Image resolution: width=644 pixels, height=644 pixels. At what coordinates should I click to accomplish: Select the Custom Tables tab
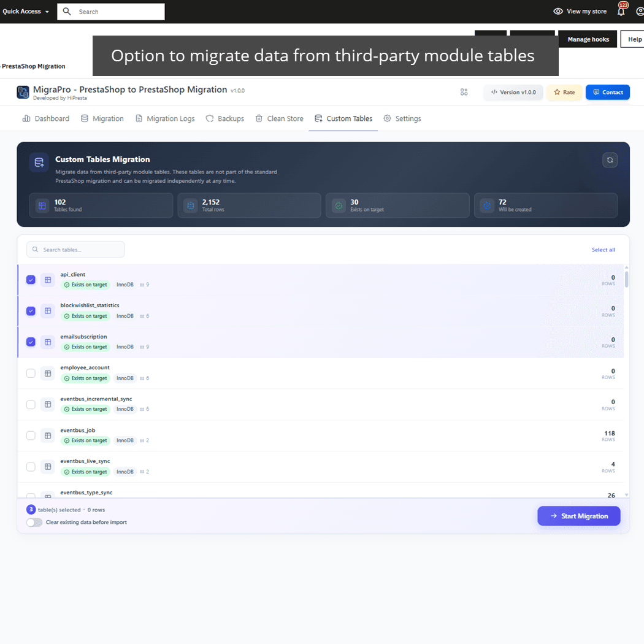(x=343, y=118)
